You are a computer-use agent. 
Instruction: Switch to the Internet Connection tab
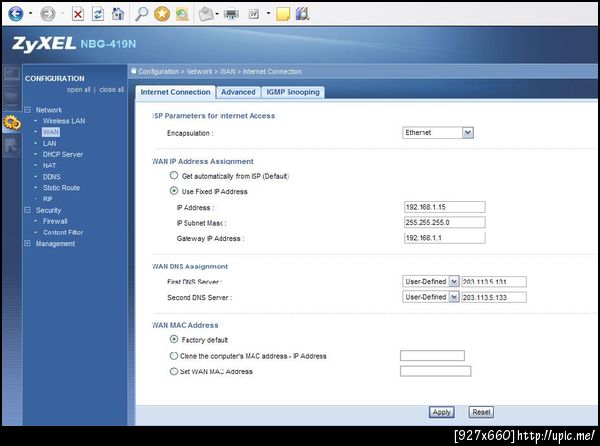(175, 92)
